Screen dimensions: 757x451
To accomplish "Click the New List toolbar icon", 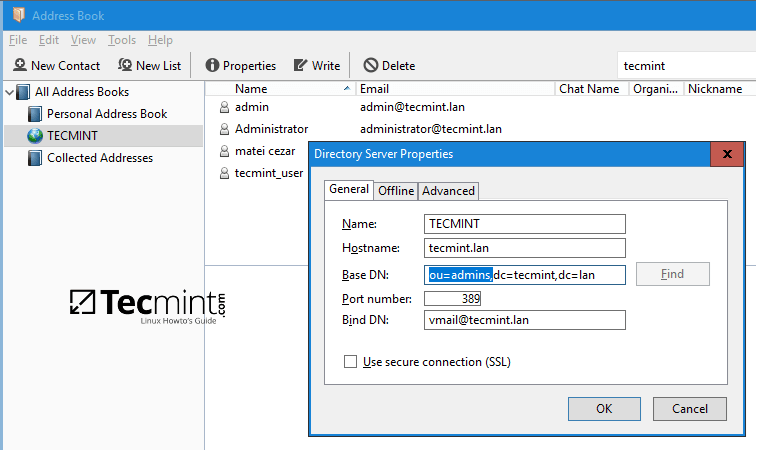I will (125, 66).
